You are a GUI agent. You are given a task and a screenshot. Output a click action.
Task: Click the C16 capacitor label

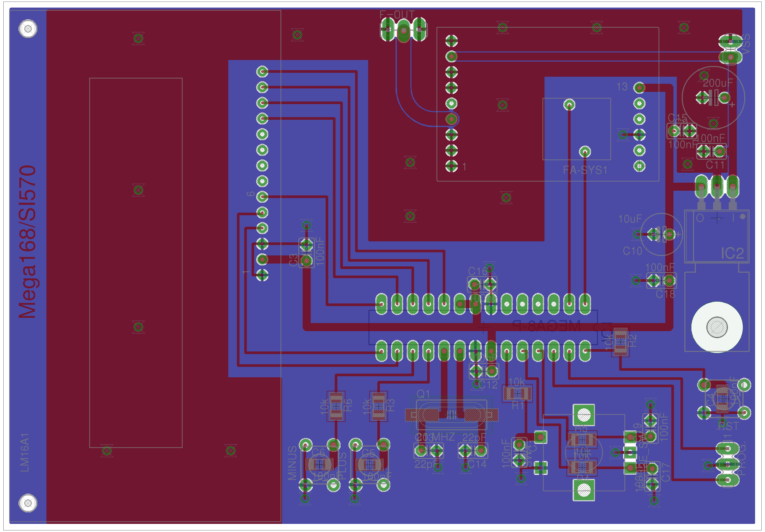tap(477, 271)
